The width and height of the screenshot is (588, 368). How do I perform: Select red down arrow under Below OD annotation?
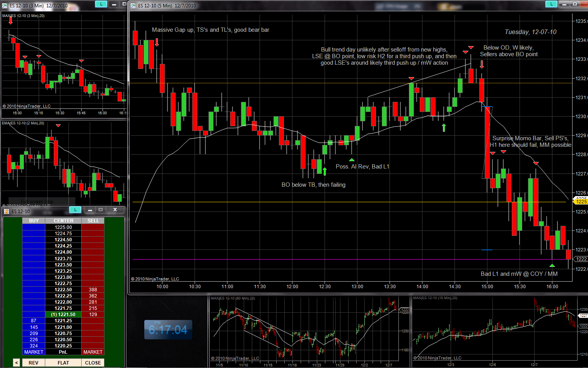point(482,64)
